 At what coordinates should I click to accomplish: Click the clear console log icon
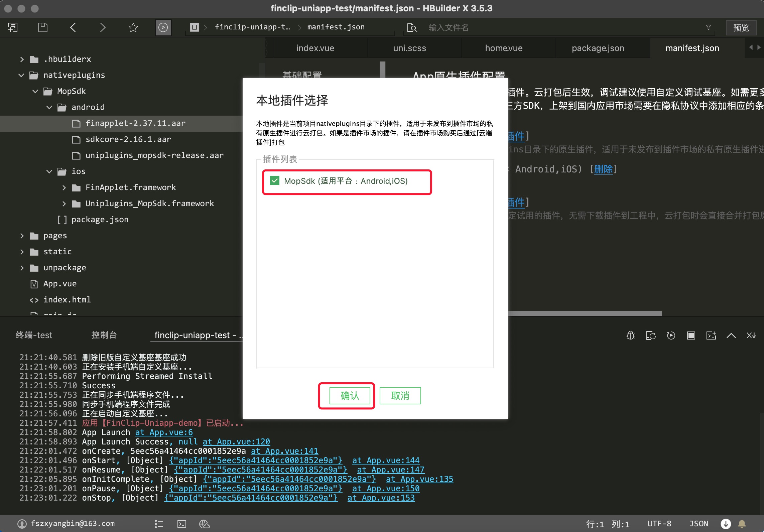coord(751,335)
